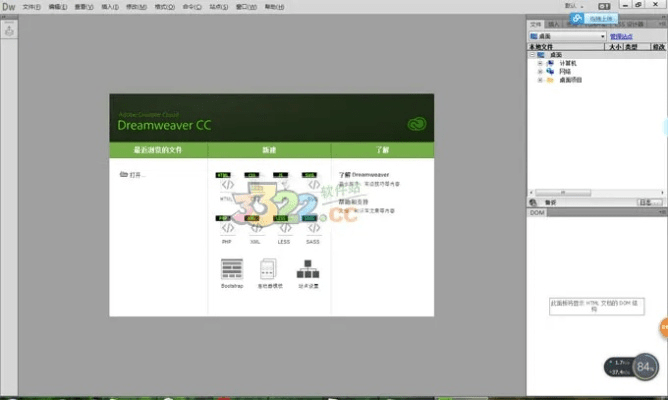The width and height of the screenshot is (668, 400).
Task: Open the 文件(F) menu
Action: point(32,6)
